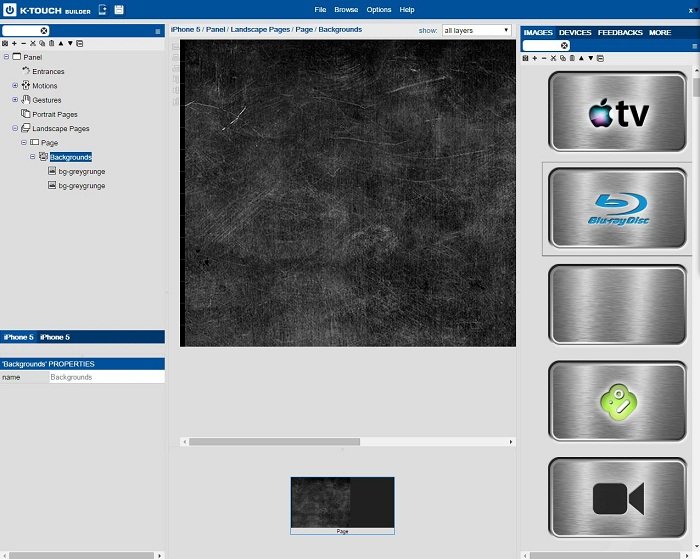Click the move down arrow in Images toolbar
Viewport: 700px width, 559px height.
591,58
